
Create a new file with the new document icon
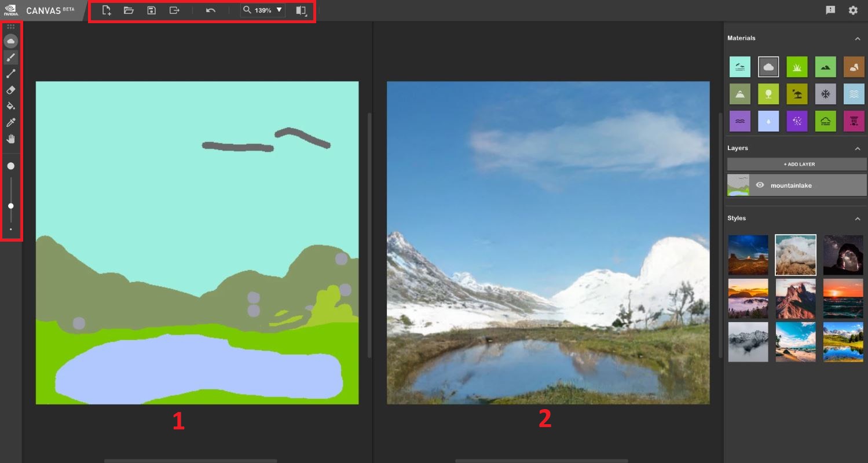(106, 10)
